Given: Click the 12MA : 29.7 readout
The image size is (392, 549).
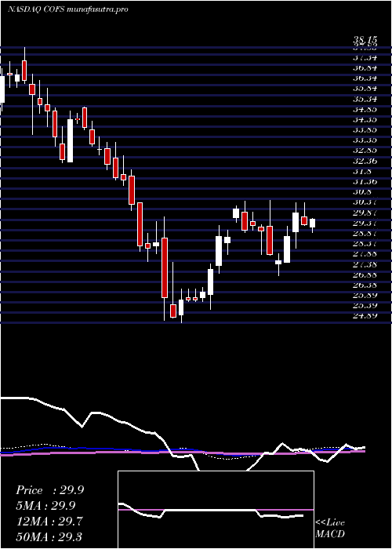Looking at the screenshot, I should pos(49,521).
